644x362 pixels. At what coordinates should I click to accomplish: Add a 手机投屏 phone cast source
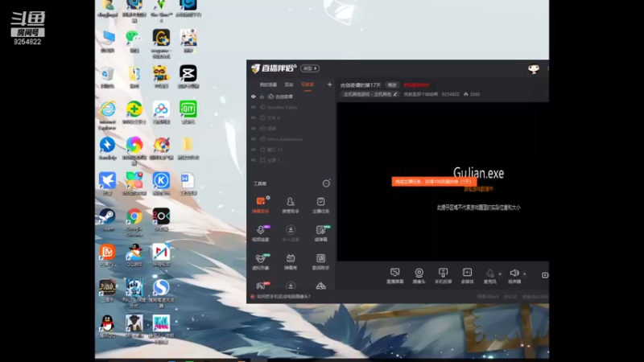click(x=444, y=276)
